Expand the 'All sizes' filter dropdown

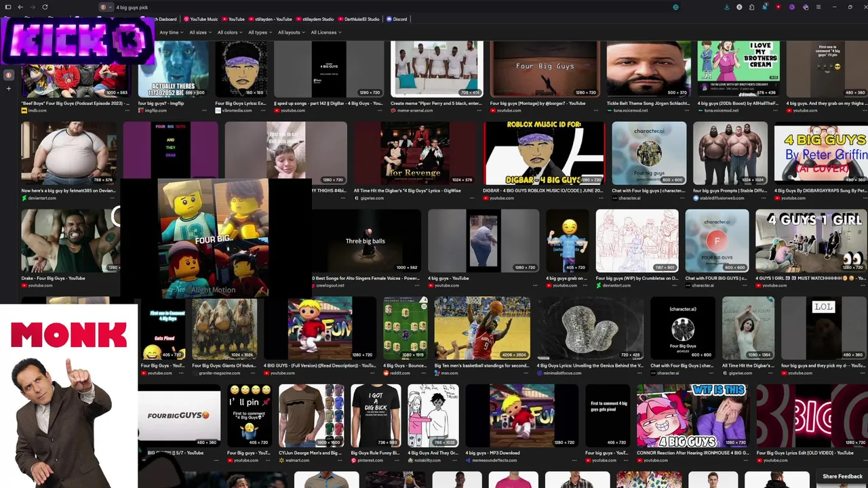(200, 33)
